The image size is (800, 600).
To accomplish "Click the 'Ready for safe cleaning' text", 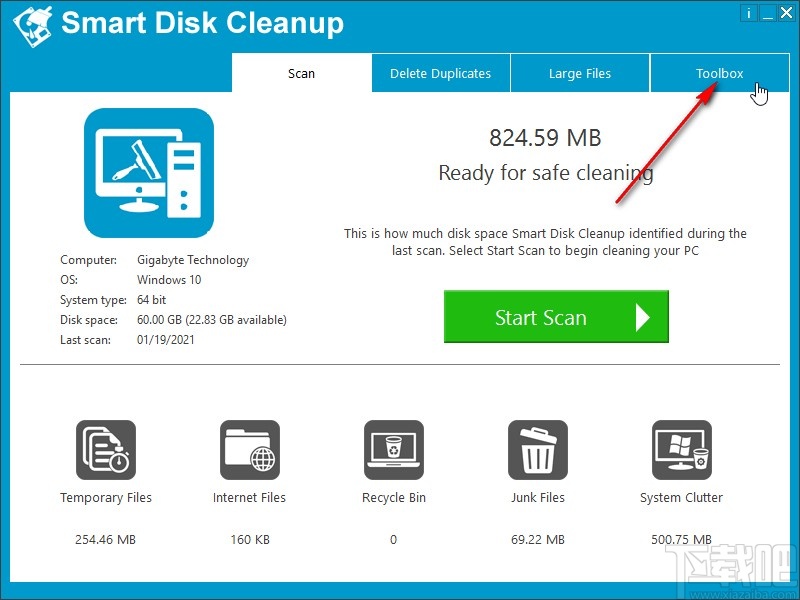I will click(x=546, y=173).
